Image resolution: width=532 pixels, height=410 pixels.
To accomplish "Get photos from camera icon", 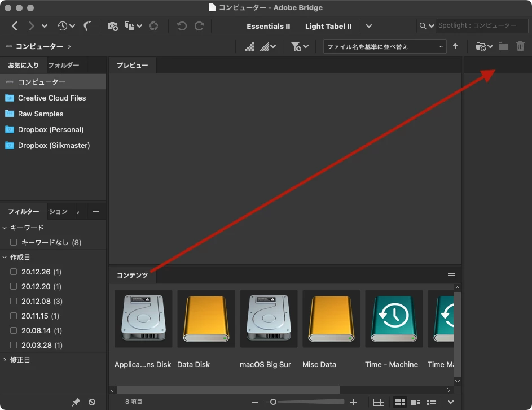I will point(112,26).
